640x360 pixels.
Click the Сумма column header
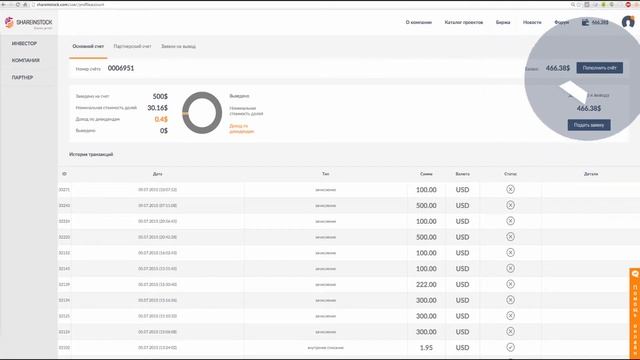[x=426, y=174]
